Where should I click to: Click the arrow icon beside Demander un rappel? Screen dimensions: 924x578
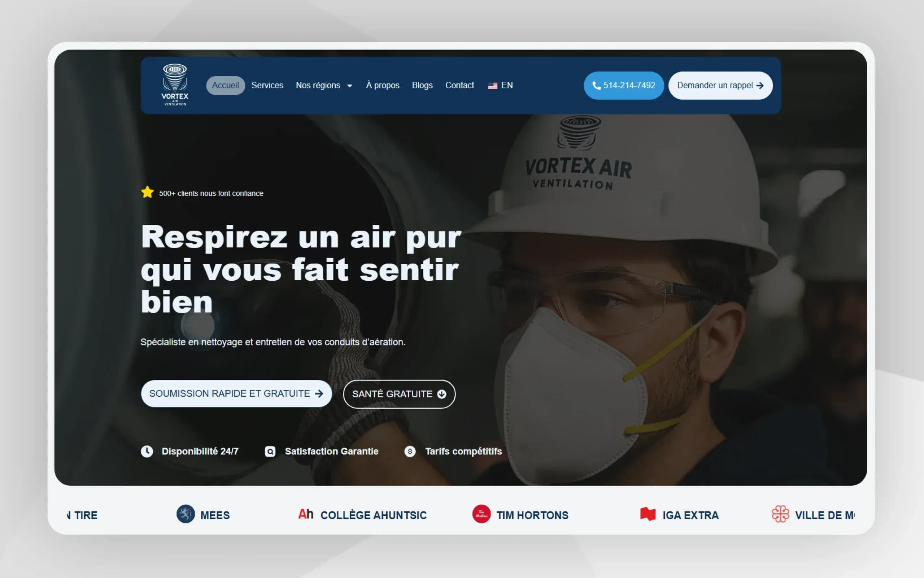pos(760,86)
